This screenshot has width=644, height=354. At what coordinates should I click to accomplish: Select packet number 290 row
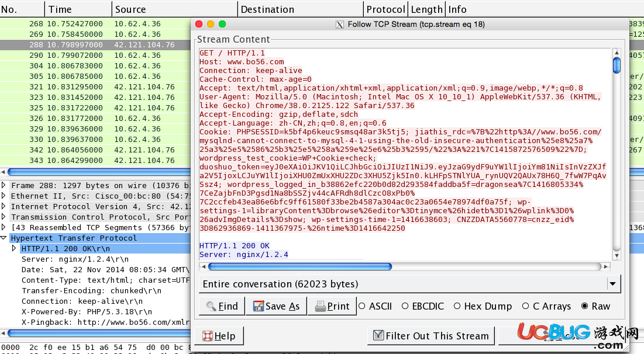(x=95, y=55)
